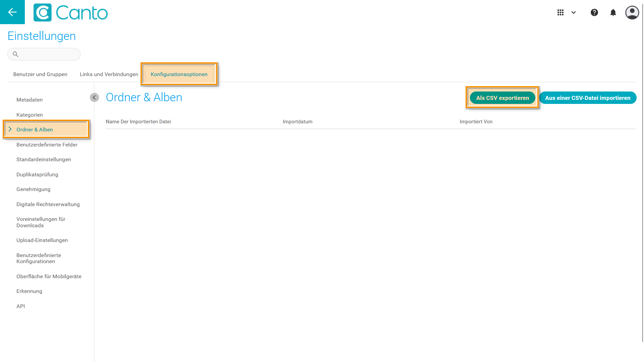Open the user profile avatar
644x362 pixels.
point(632,13)
